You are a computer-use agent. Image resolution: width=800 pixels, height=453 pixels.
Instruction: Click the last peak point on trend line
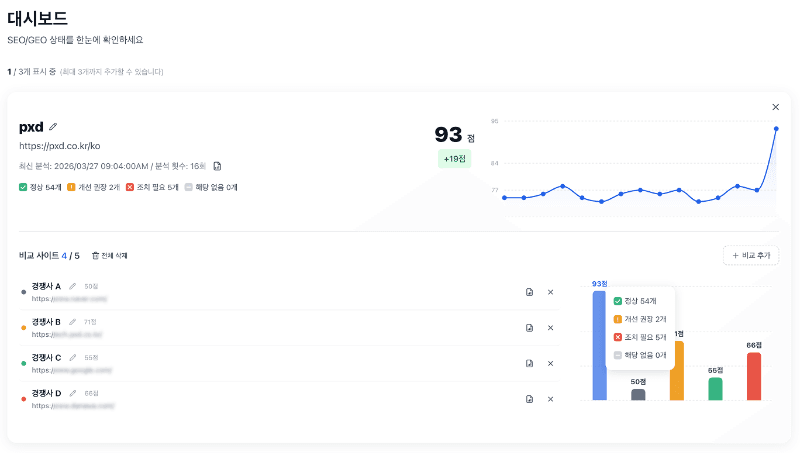pyautogui.click(x=776, y=129)
